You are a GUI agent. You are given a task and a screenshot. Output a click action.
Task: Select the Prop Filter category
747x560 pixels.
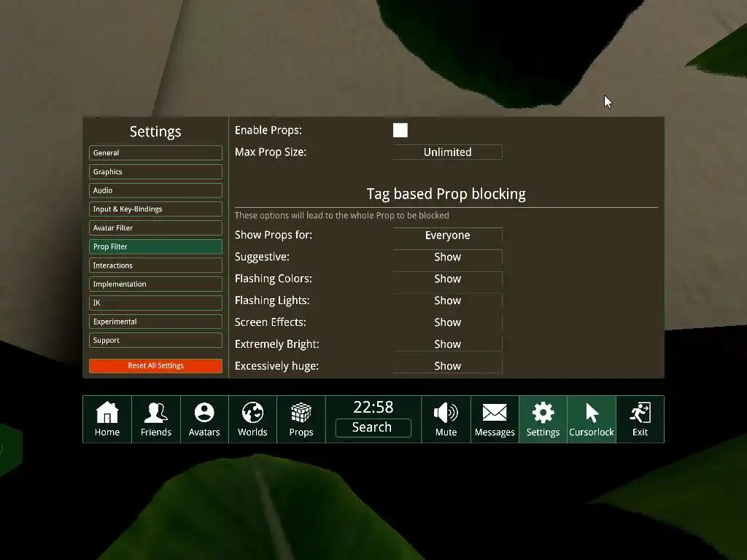(155, 246)
